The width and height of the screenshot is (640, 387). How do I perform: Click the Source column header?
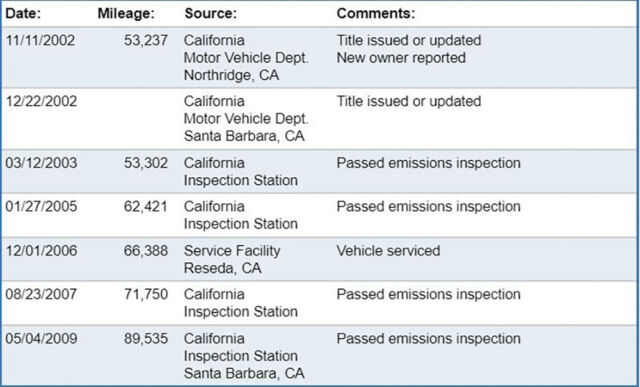211,14
